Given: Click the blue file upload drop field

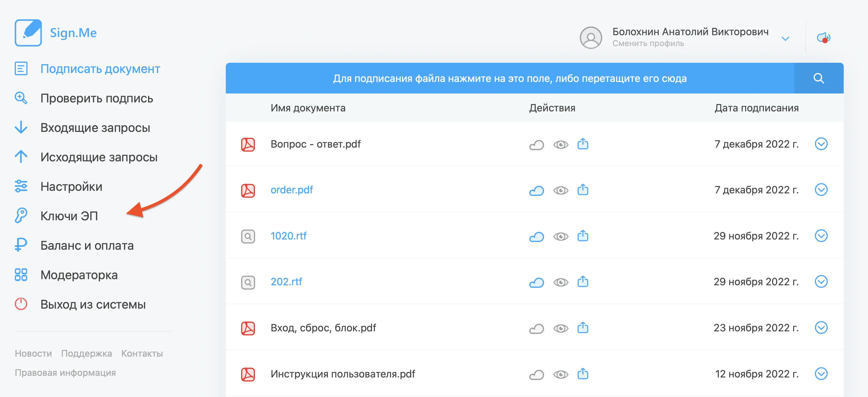Looking at the screenshot, I should pos(510,78).
